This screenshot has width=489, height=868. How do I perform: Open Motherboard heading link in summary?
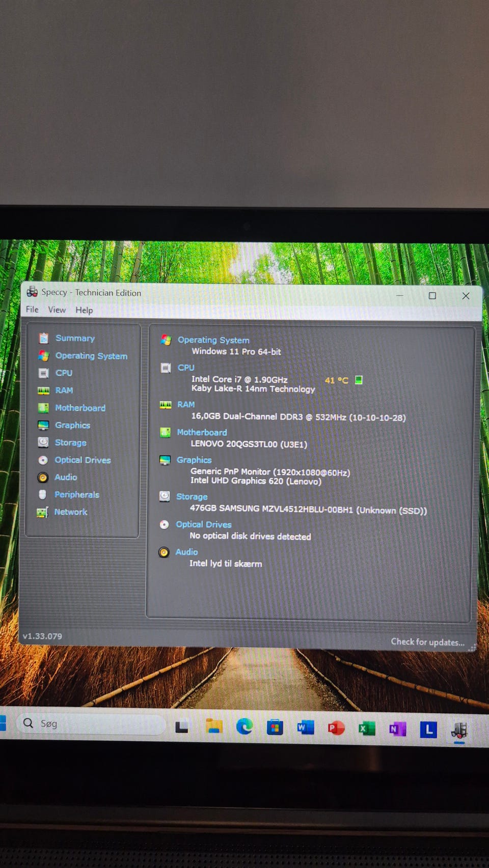tap(202, 432)
